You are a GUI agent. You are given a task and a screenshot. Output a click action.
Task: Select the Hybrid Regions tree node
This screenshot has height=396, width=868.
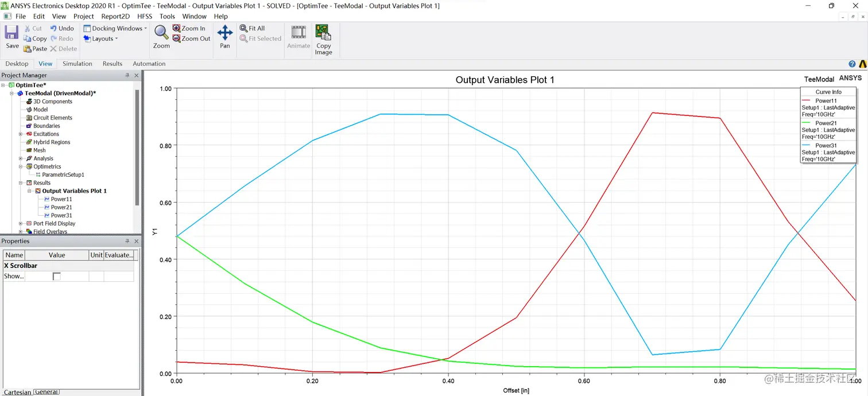click(52, 142)
